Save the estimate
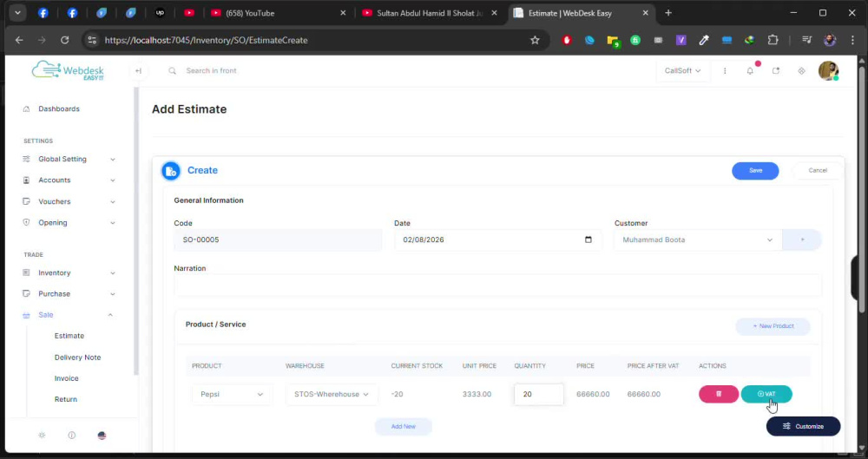Screen dimensions: 868x459 (755, 171)
